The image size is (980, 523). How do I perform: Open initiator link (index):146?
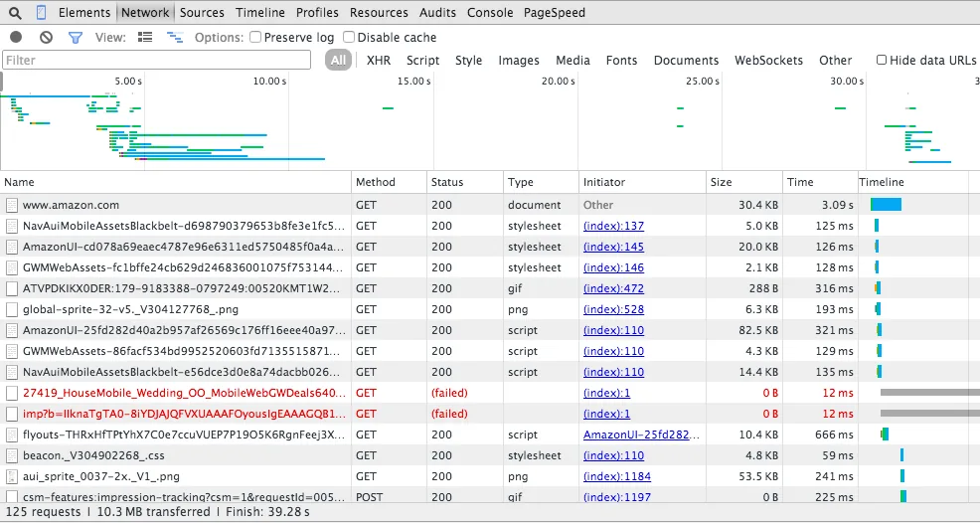pyautogui.click(x=614, y=267)
